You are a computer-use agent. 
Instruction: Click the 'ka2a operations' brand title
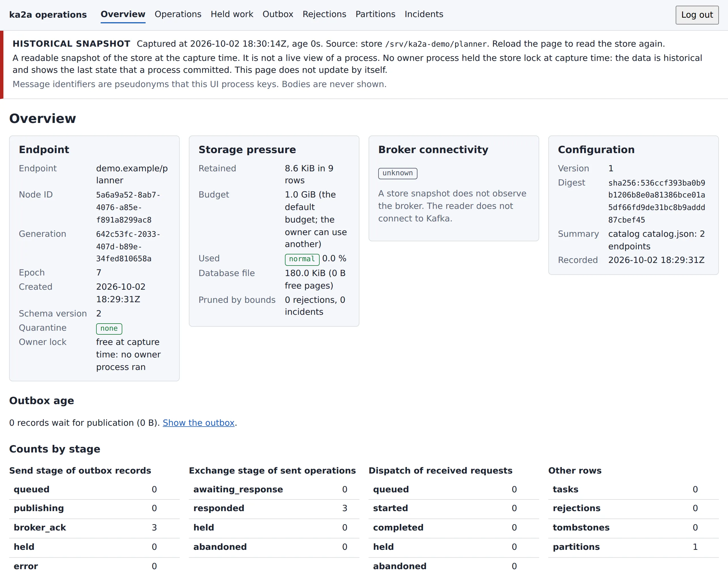[x=48, y=15]
